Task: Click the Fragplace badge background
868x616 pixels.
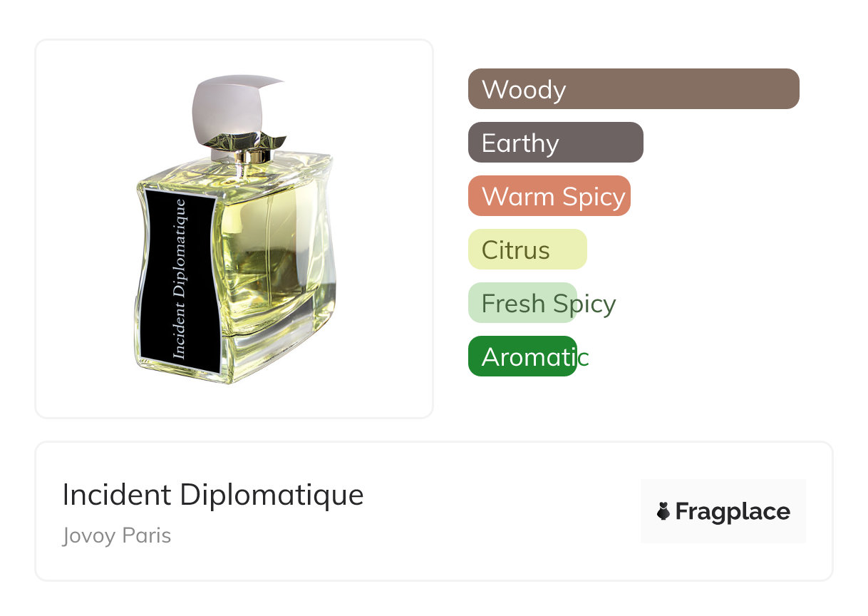Action: pyautogui.click(x=723, y=511)
